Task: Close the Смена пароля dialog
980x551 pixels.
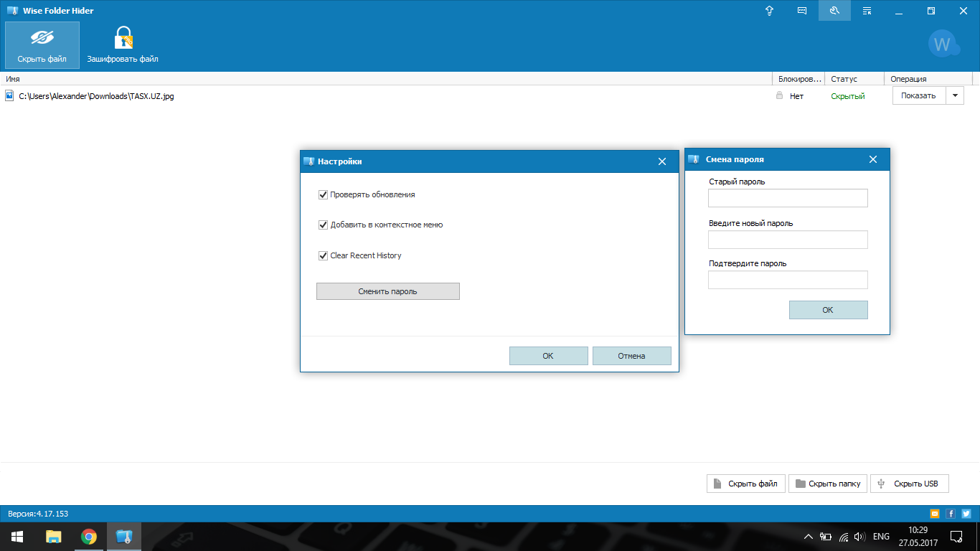Action: pos(873,159)
